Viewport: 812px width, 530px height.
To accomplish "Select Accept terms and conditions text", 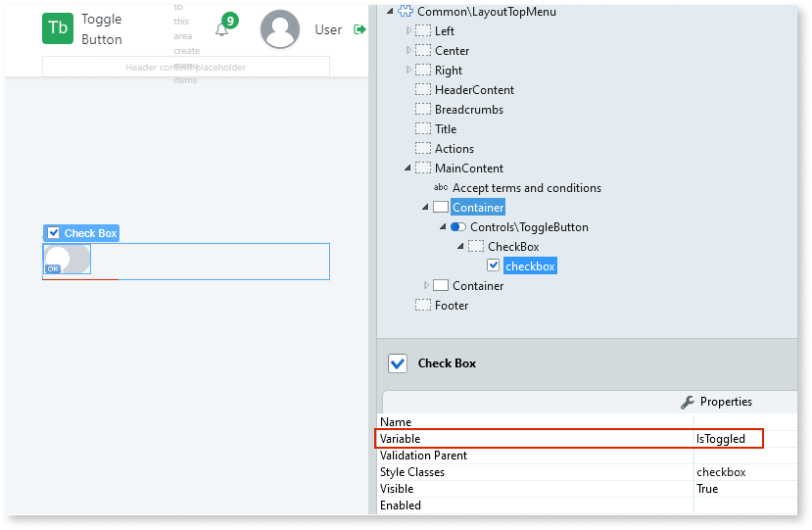I will tap(527, 188).
